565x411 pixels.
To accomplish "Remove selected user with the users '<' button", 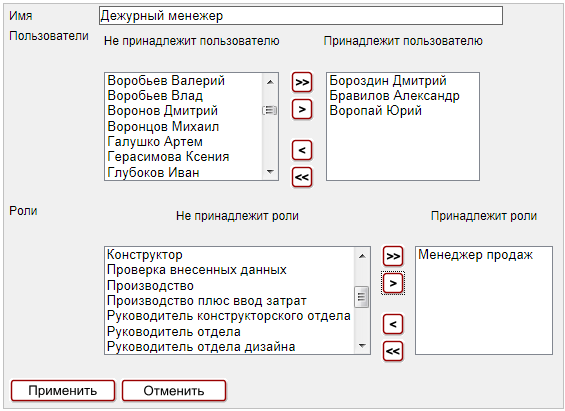I will [x=302, y=150].
